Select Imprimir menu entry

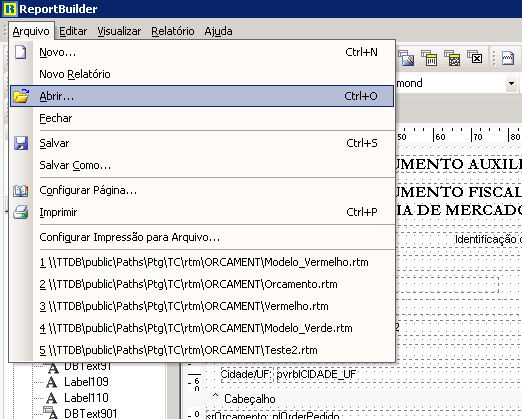point(202,212)
